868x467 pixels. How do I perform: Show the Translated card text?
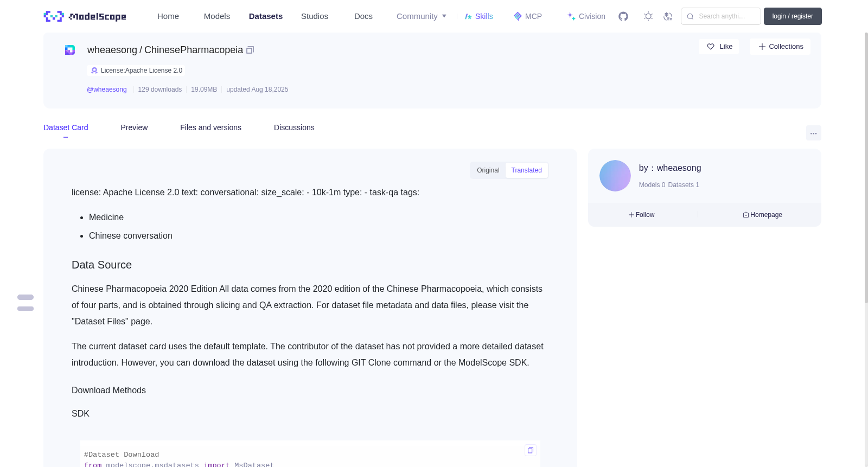pyautogui.click(x=527, y=170)
